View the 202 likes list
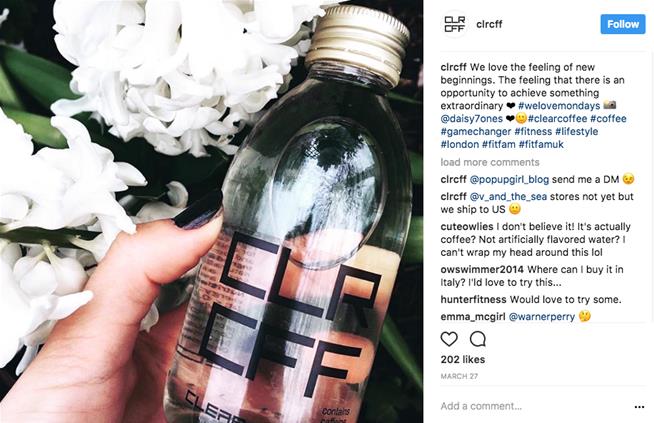The height and width of the screenshot is (423, 654). [463, 359]
